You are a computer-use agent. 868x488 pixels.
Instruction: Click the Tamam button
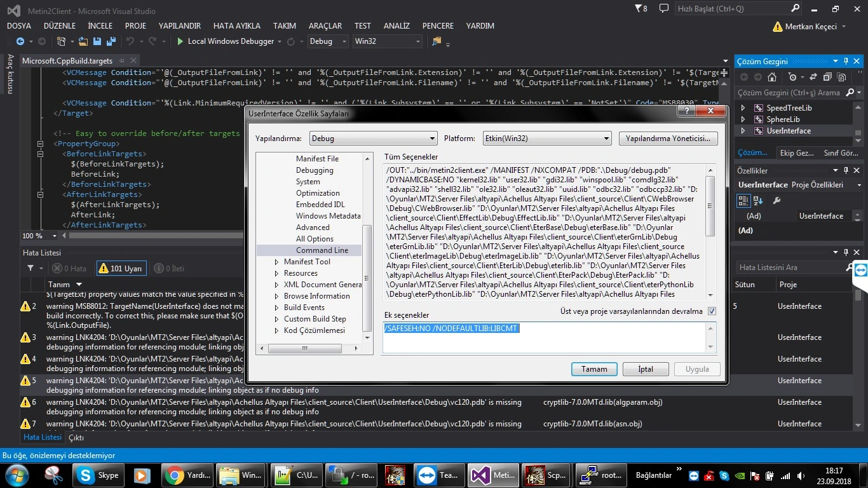coord(594,369)
